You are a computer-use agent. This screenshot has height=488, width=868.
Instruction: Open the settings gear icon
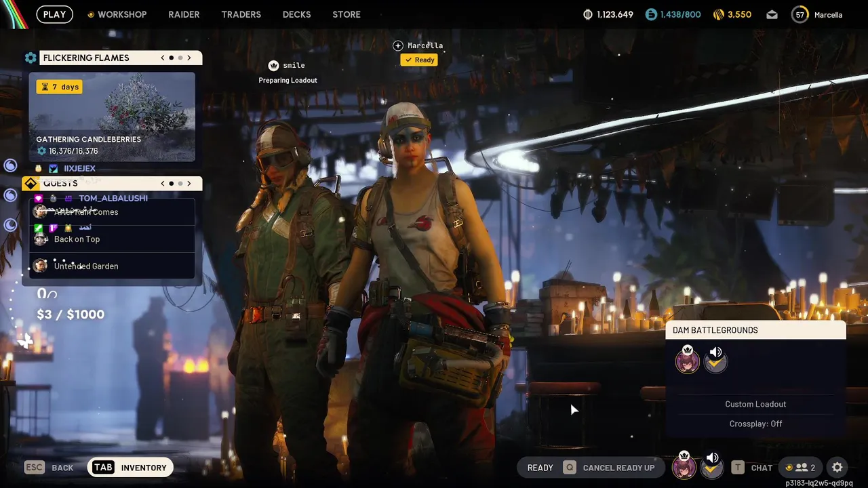click(837, 468)
